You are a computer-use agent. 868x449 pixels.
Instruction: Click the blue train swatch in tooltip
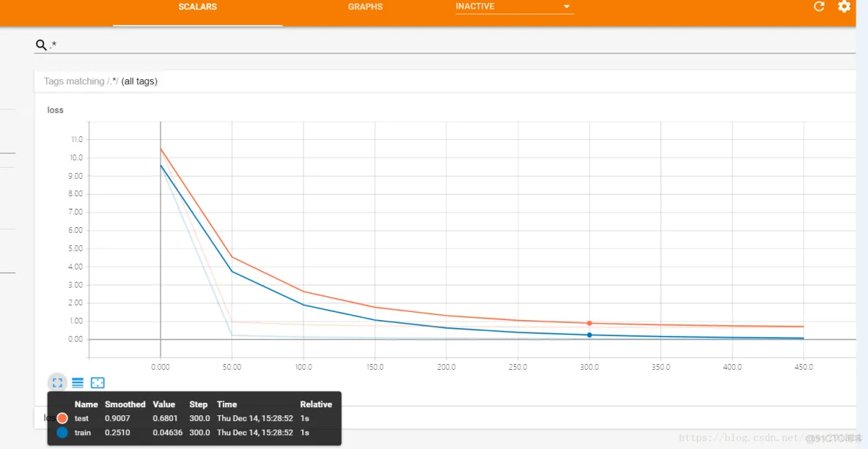(62, 432)
